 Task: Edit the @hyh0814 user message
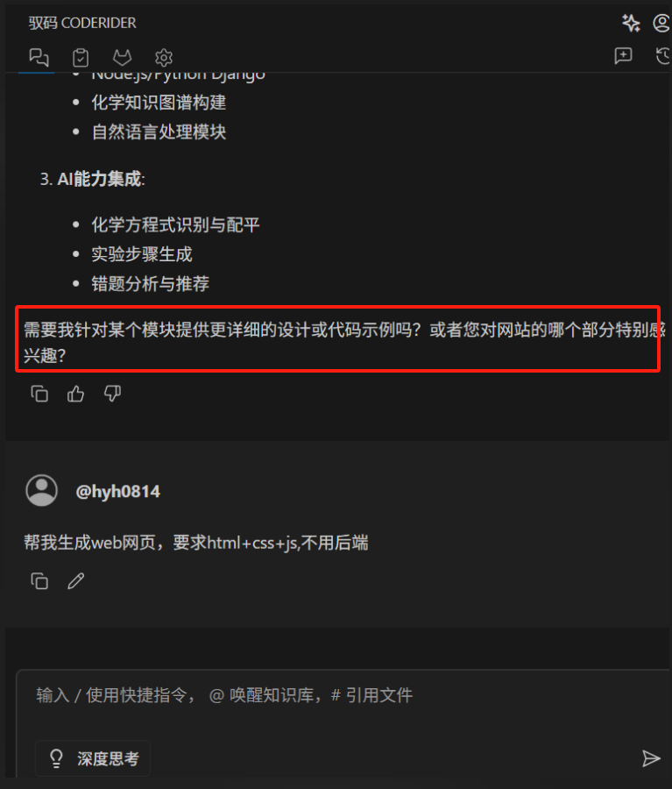[76, 580]
